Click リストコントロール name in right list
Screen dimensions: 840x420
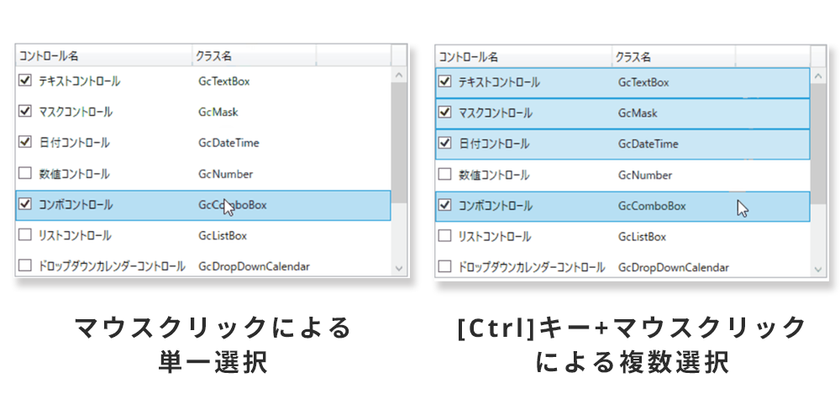coord(494,237)
